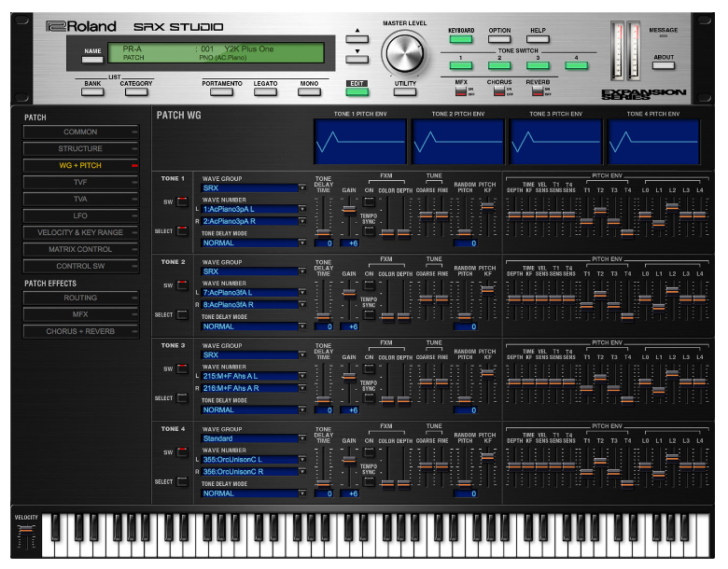This screenshot has width=728, height=569.
Task: Toggle Tone 2 SW switch
Action: point(182,285)
